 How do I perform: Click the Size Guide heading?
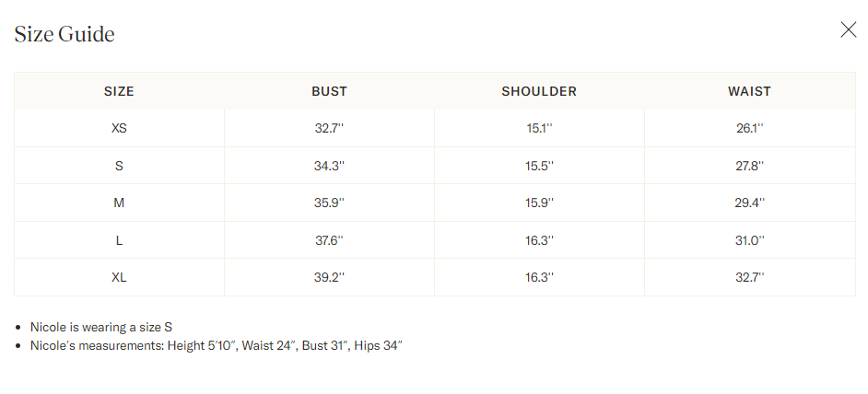pos(65,35)
